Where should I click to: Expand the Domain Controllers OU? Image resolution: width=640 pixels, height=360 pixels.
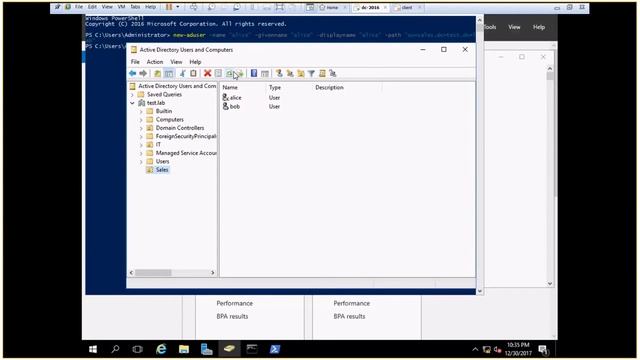141,128
